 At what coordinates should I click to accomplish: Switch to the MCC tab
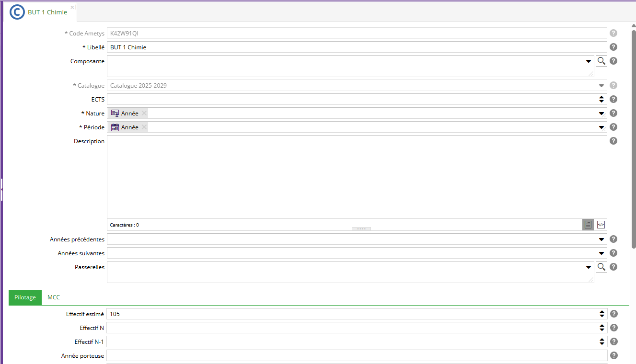tap(54, 297)
